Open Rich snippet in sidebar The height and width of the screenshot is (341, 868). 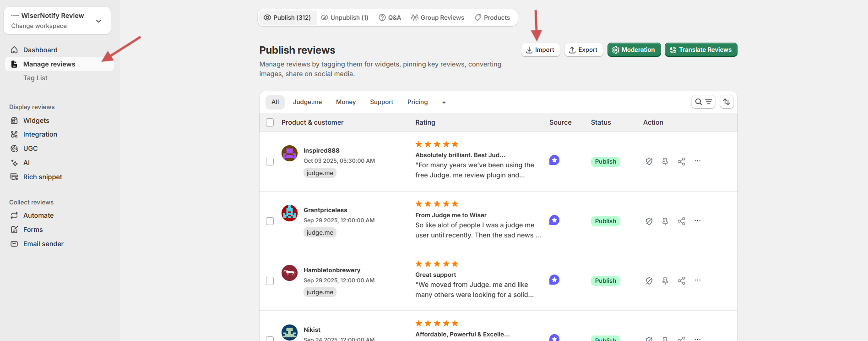pos(43,177)
